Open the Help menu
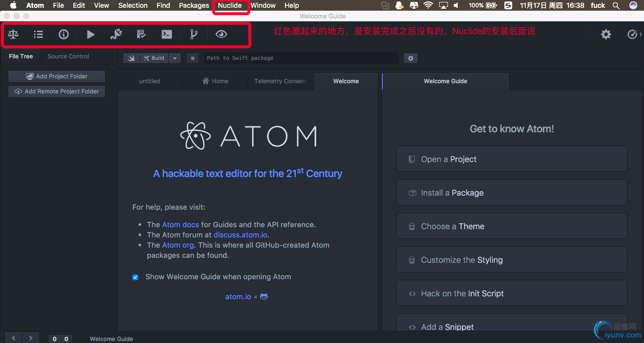Viewport: 644px width, 343px height. 292,5
